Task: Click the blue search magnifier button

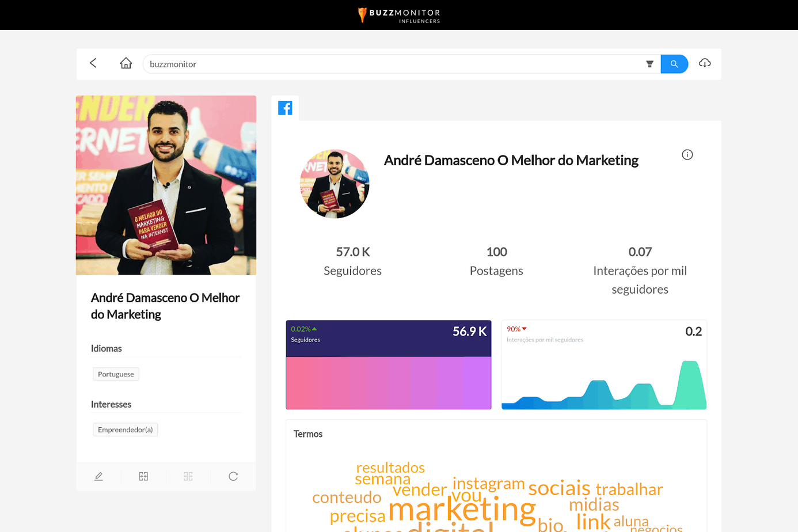Action: pyautogui.click(x=674, y=64)
